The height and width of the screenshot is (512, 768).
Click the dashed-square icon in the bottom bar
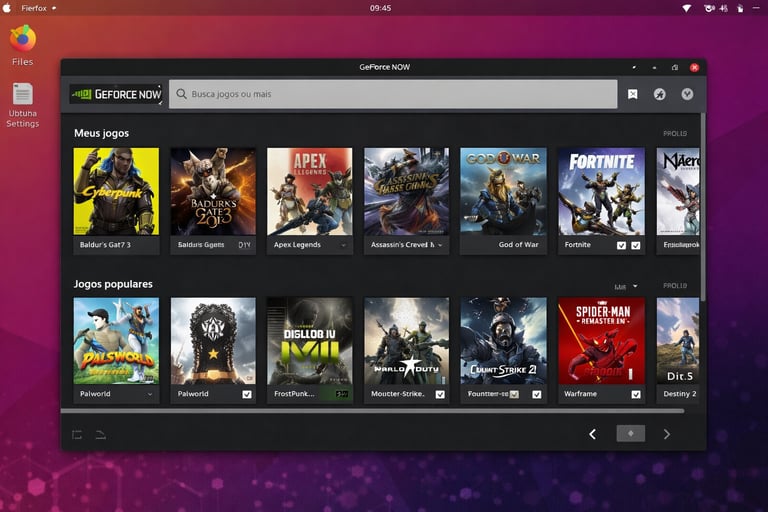[77, 435]
